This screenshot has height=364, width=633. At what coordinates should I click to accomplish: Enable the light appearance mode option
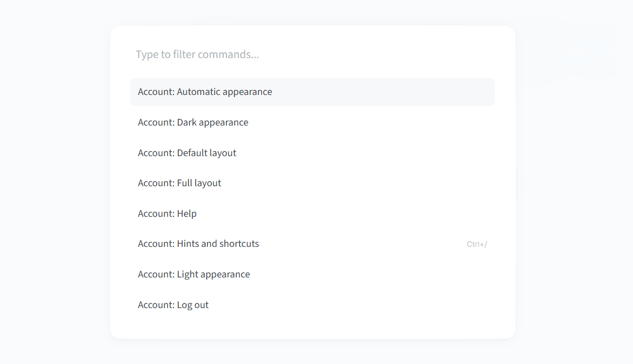click(312, 274)
